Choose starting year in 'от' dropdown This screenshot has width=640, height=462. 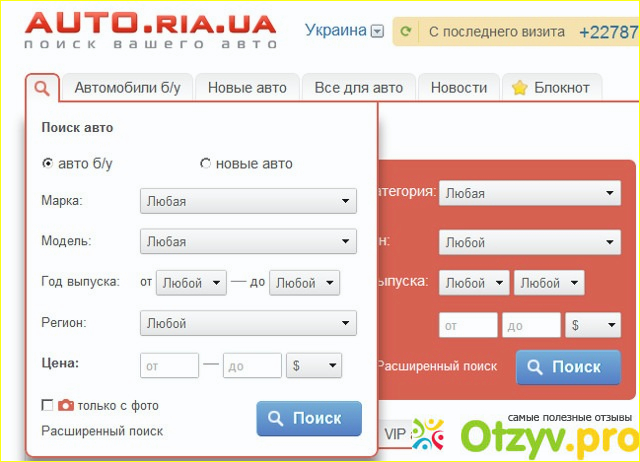191,283
